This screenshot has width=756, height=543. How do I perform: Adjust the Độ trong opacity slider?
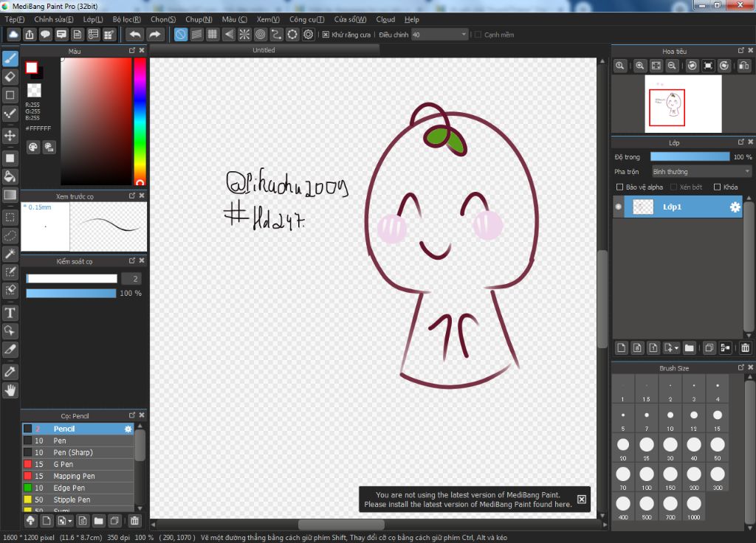[x=690, y=156]
